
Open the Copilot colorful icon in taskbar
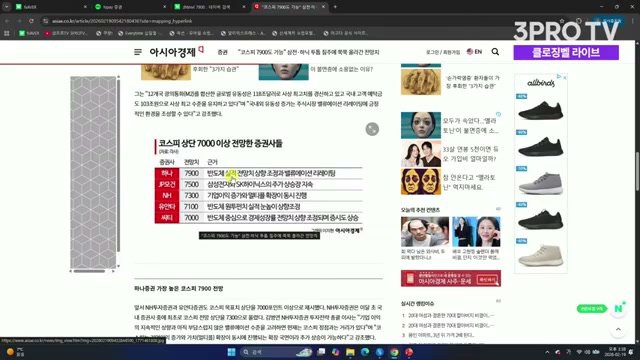pos(336,352)
